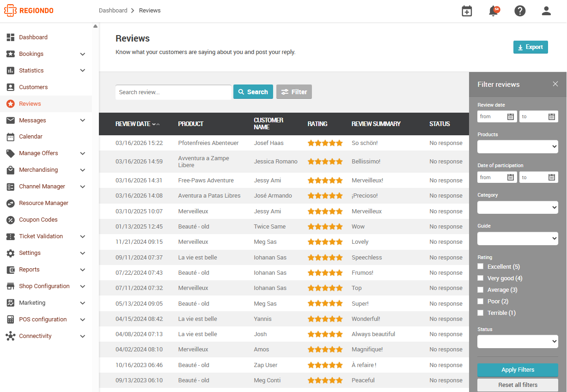
Task: Click the Channel Manager icon
Action: pos(11,187)
